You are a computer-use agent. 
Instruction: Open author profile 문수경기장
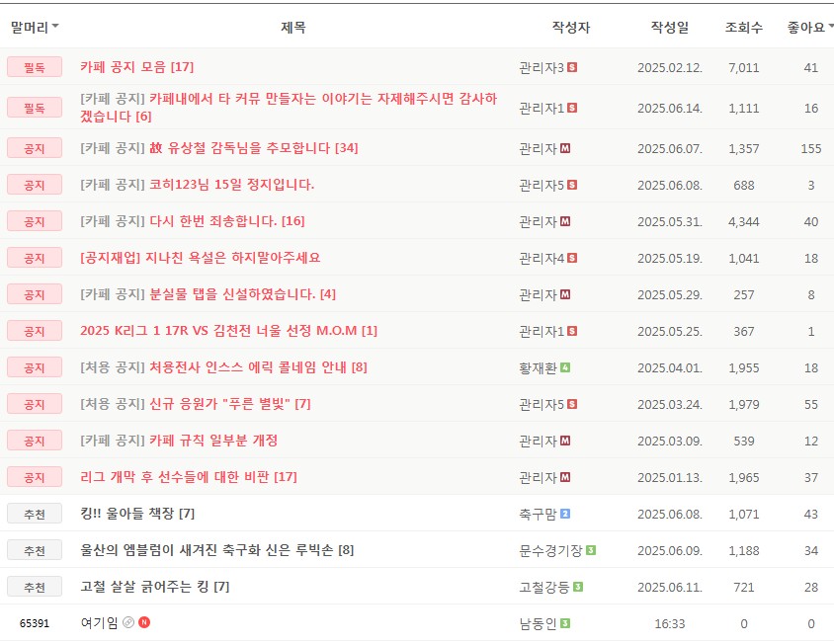pos(551,550)
